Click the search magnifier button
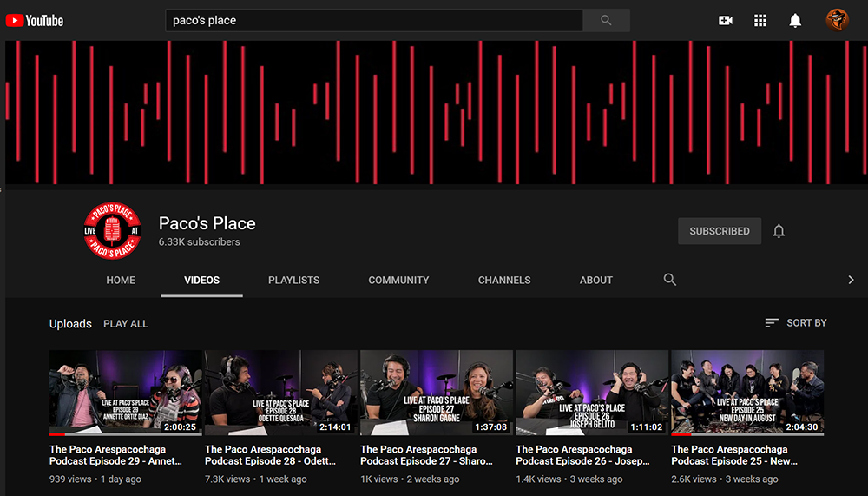The height and width of the screenshot is (496, 868). point(606,21)
